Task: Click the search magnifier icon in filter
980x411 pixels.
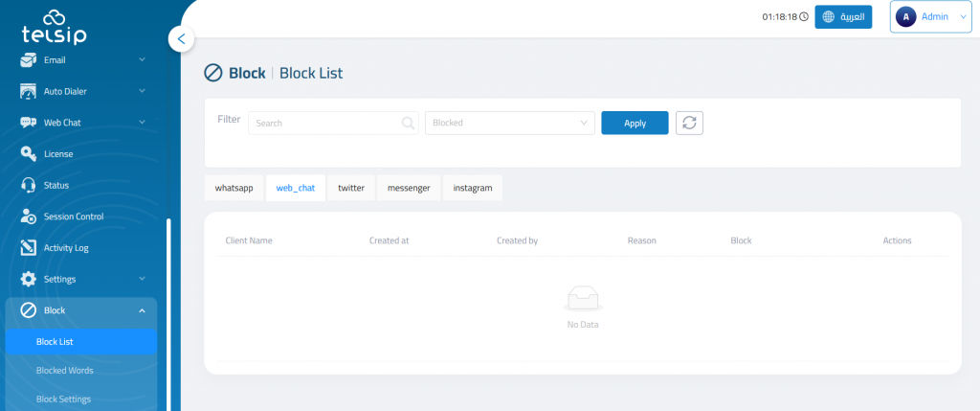Action: tap(409, 123)
